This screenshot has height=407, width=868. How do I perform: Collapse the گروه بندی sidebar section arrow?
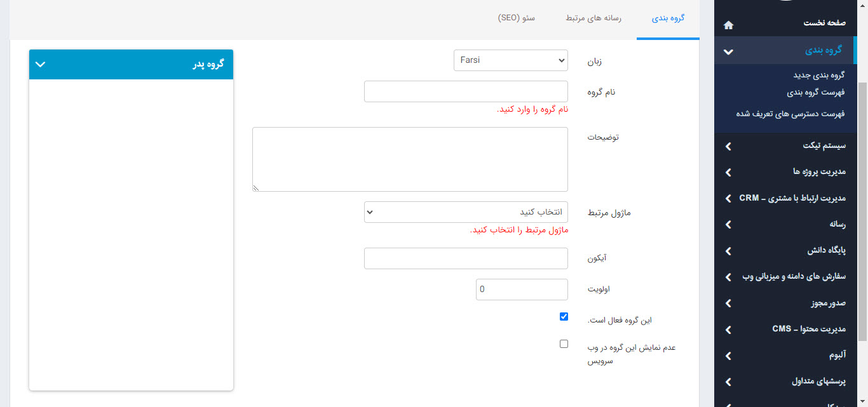pyautogui.click(x=728, y=50)
